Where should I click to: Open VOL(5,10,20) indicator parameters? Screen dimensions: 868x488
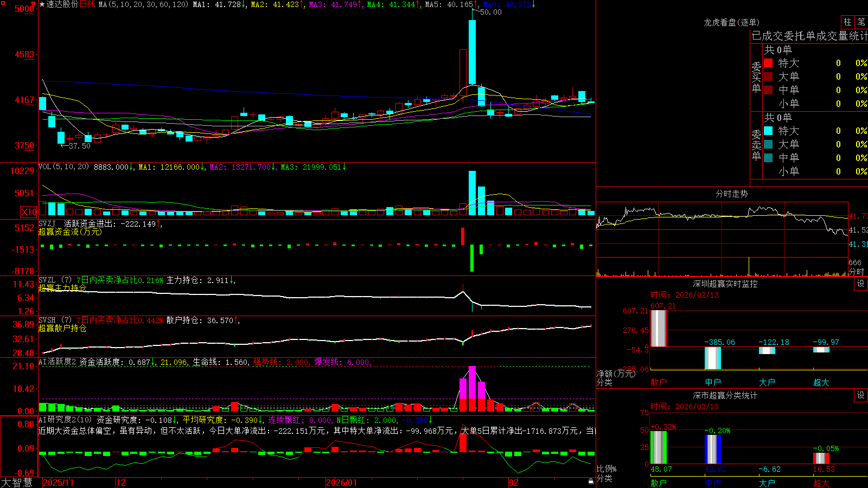coord(63,167)
